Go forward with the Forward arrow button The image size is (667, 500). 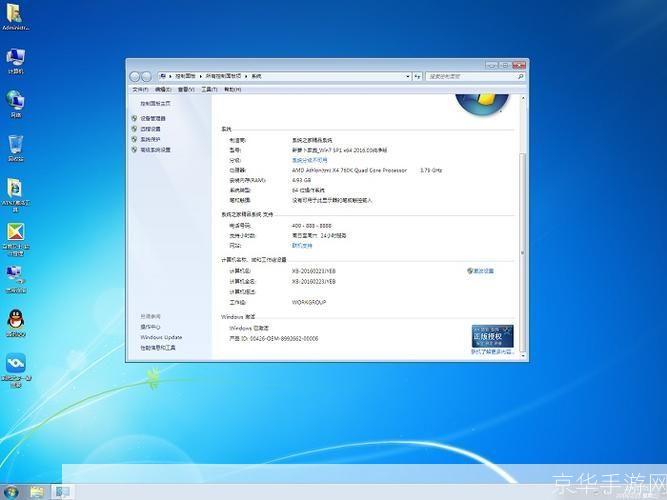point(146,76)
